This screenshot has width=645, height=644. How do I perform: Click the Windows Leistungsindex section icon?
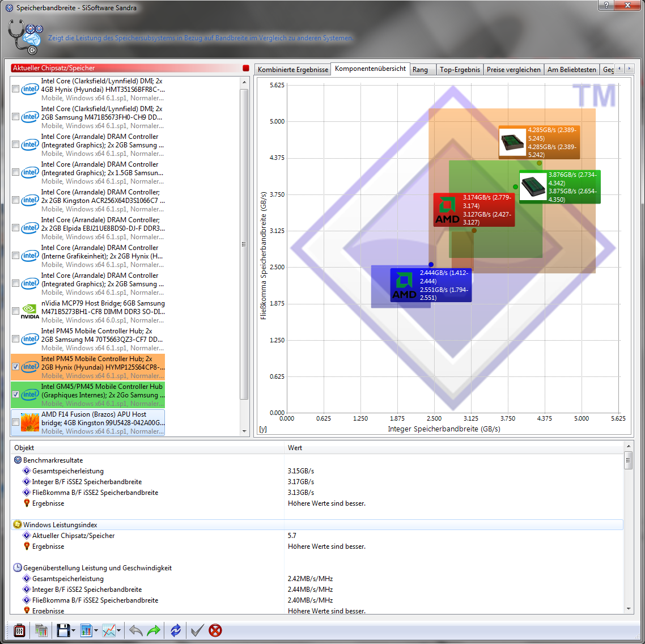point(17,524)
